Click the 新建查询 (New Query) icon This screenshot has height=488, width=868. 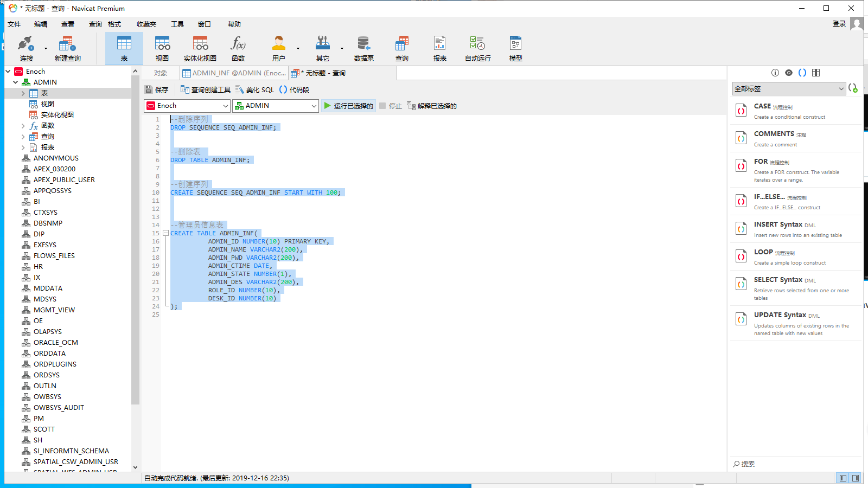(x=67, y=48)
